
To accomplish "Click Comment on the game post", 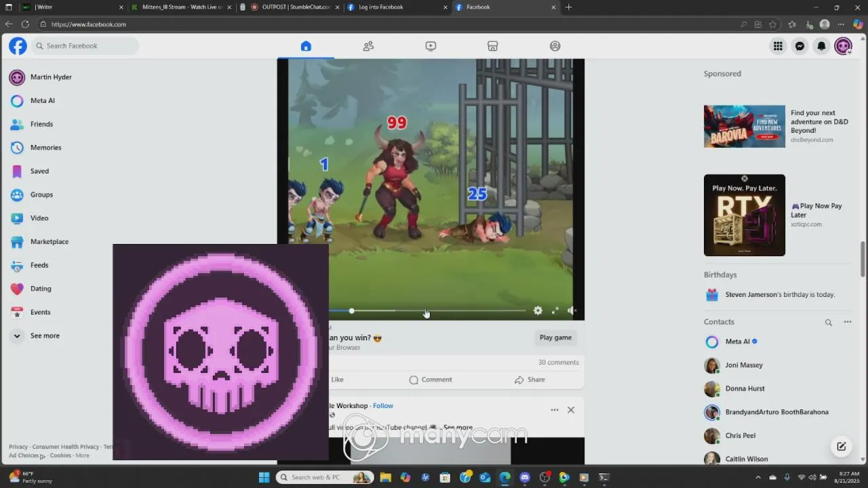I will click(x=431, y=380).
